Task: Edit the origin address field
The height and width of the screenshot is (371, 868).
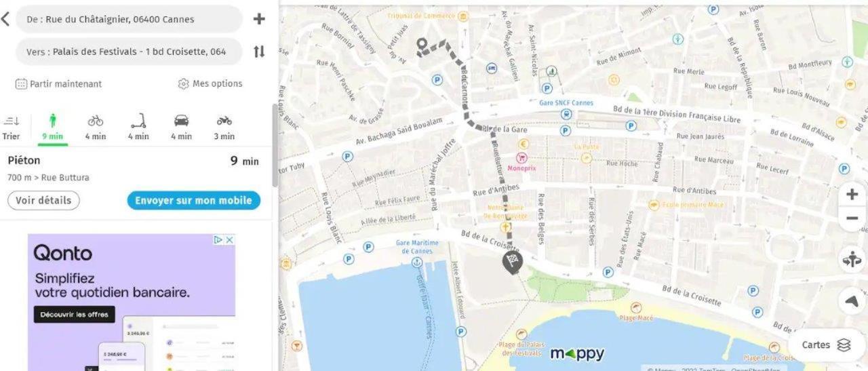Action: 129,19
